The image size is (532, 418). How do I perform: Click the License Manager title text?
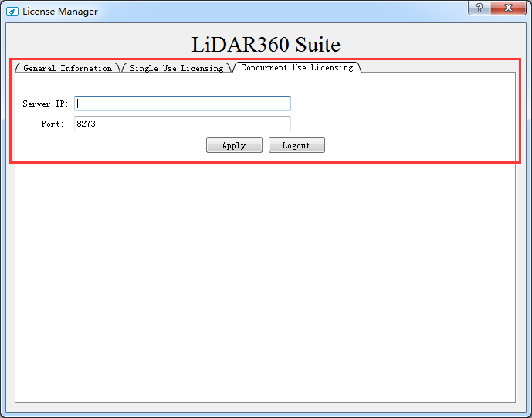[x=60, y=12]
